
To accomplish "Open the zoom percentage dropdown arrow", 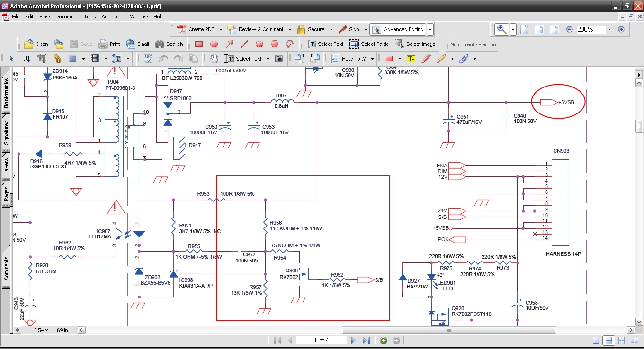I will pyautogui.click(x=609, y=29).
